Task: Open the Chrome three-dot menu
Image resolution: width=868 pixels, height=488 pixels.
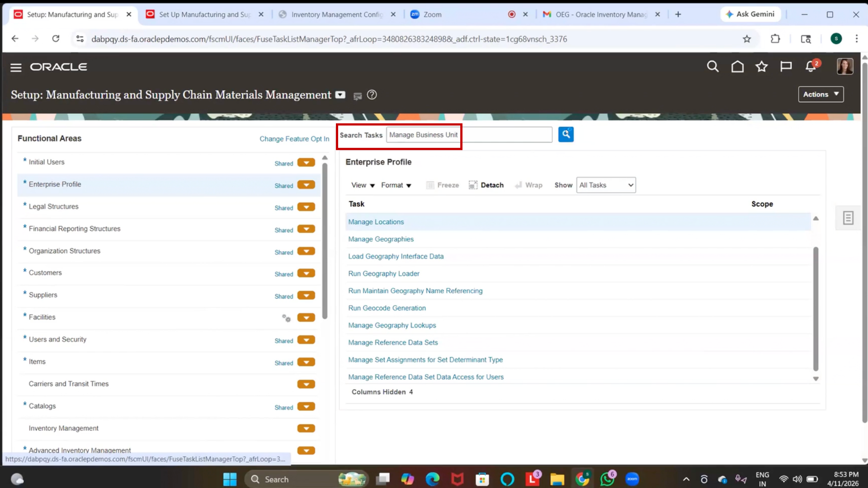Action: coord(856,39)
